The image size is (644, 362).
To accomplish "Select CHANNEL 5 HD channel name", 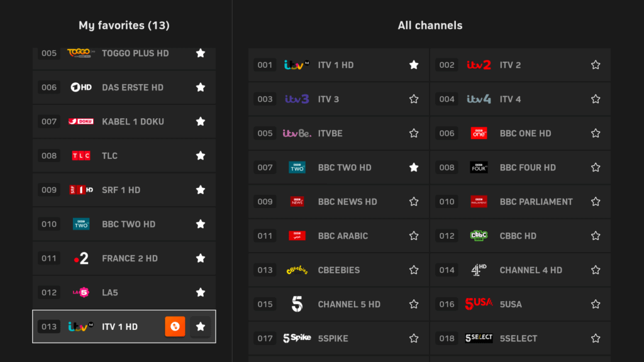I will [x=349, y=305].
